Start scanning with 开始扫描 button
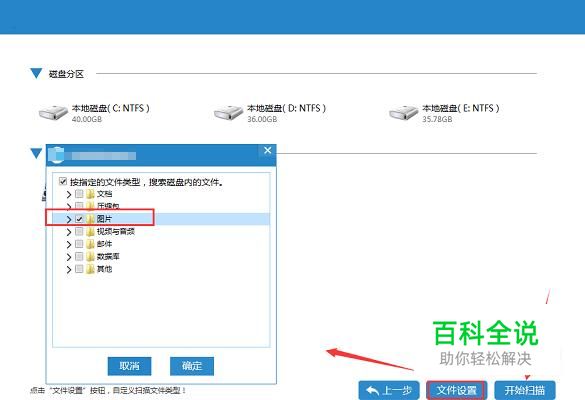The height and width of the screenshot is (400, 585). 525,390
